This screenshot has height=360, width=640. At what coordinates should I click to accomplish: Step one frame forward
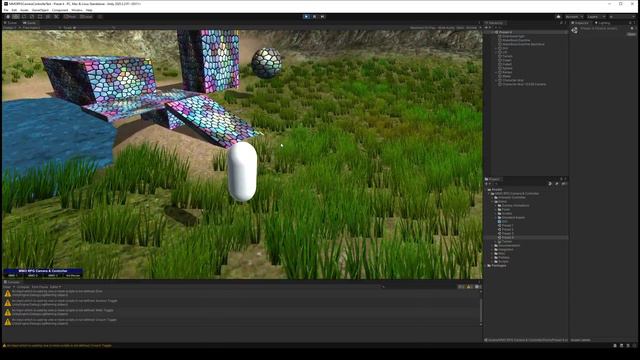322,17
